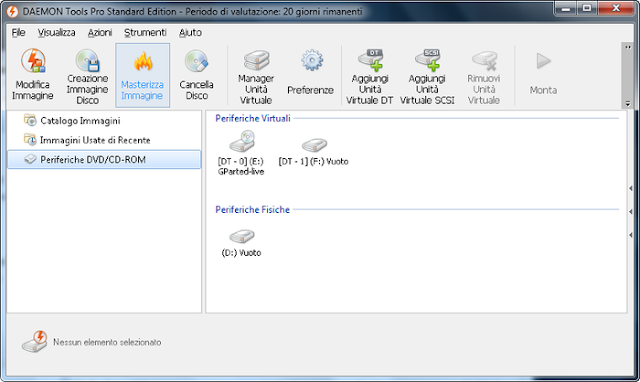This screenshot has width=640, height=382.
Task: Open Immagini Usate di Recente
Action: 87,140
